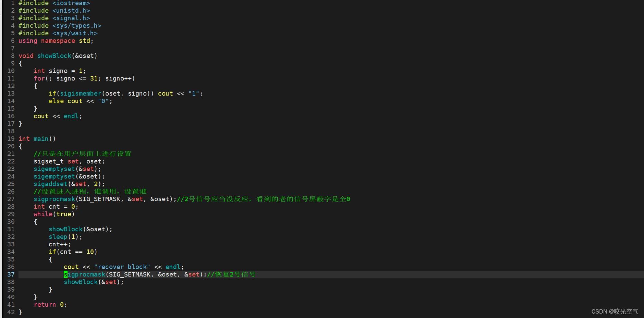Click line number 27 in gutter
644x318 pixels.
[11, 199]
